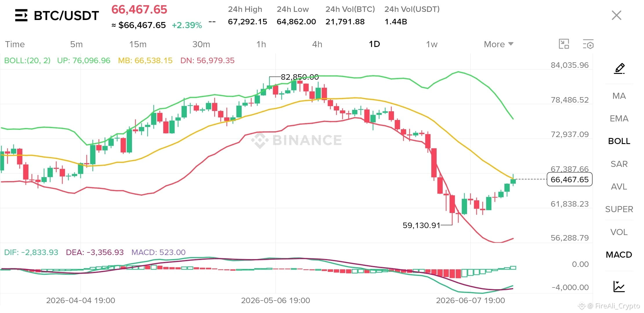
Task: Click the 56,288.79 price axis label
Action: click(x=570, y=238)
